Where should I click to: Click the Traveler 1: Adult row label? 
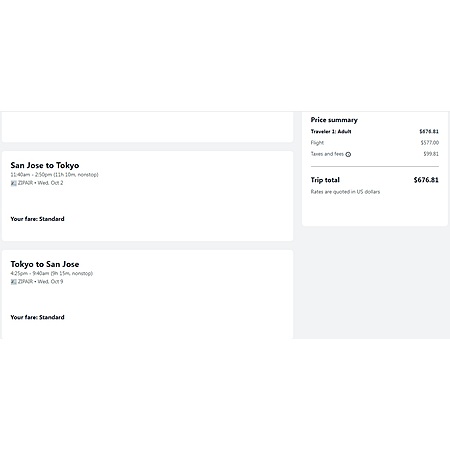[x=331, y=132]
